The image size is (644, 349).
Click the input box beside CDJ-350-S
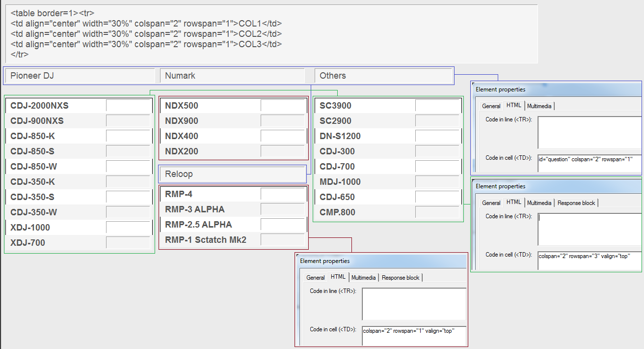[129, 197]
